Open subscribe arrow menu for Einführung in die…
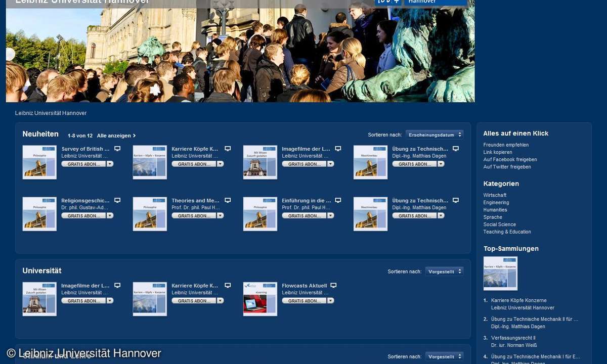Screen dimensions: 607x364 [330, 215]
